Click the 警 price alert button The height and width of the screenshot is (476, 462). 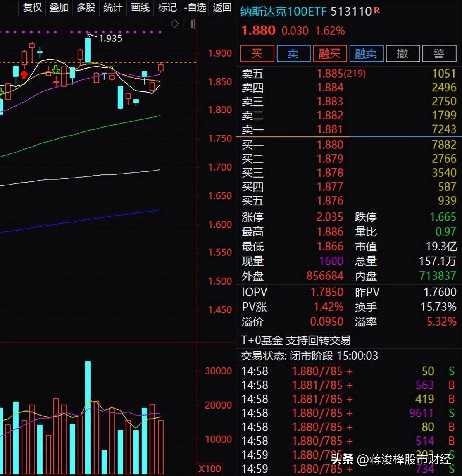click(x=439, y=53)
